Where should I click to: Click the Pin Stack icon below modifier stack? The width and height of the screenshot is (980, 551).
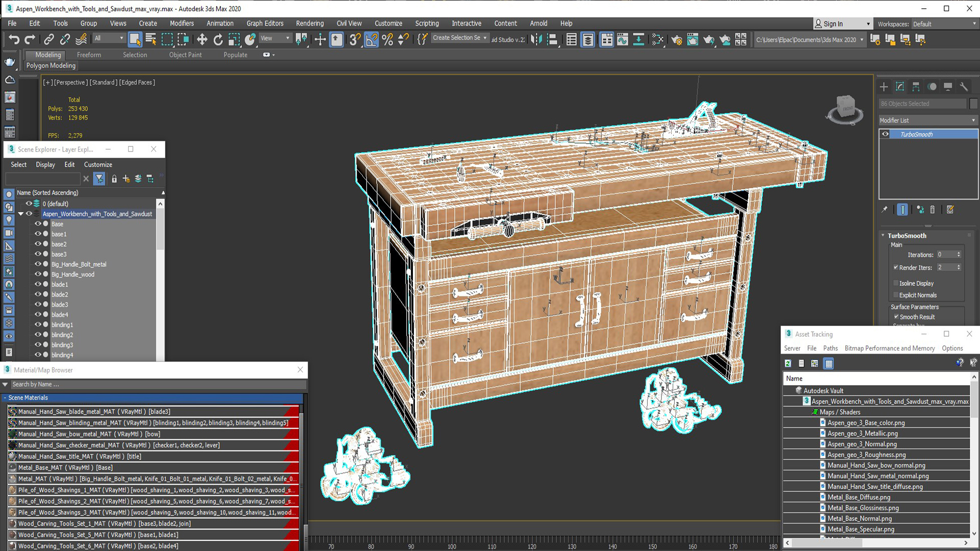click(885, 210)
